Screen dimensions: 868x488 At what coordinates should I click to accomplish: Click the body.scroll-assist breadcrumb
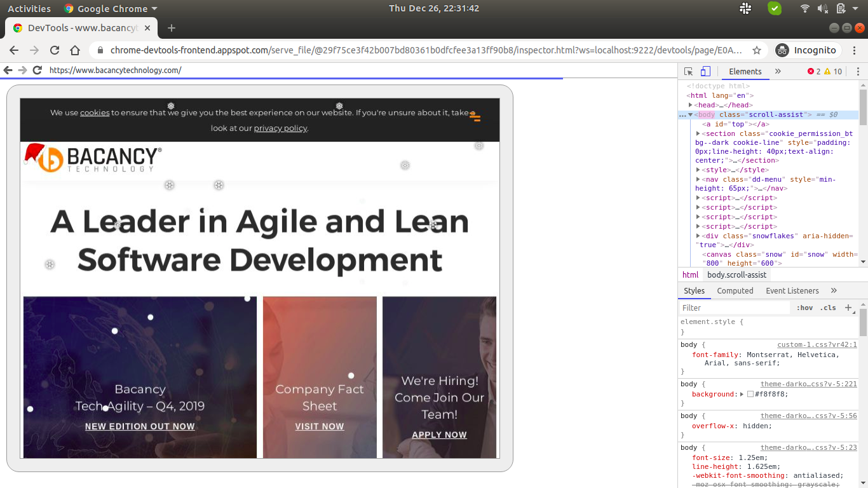pos(736,274)
